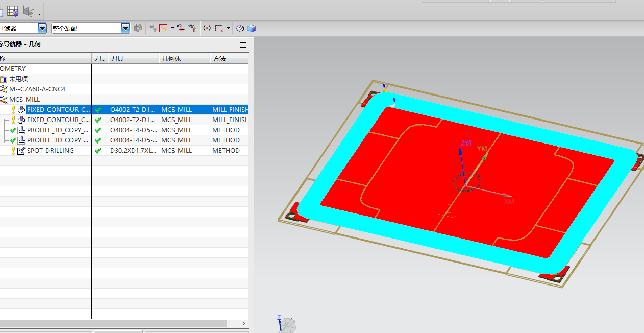This screenshot has height=333, width=644.
Task: Click MCS_MILL geometry cell in SPOT_DRILLING row
Action: 184,150
